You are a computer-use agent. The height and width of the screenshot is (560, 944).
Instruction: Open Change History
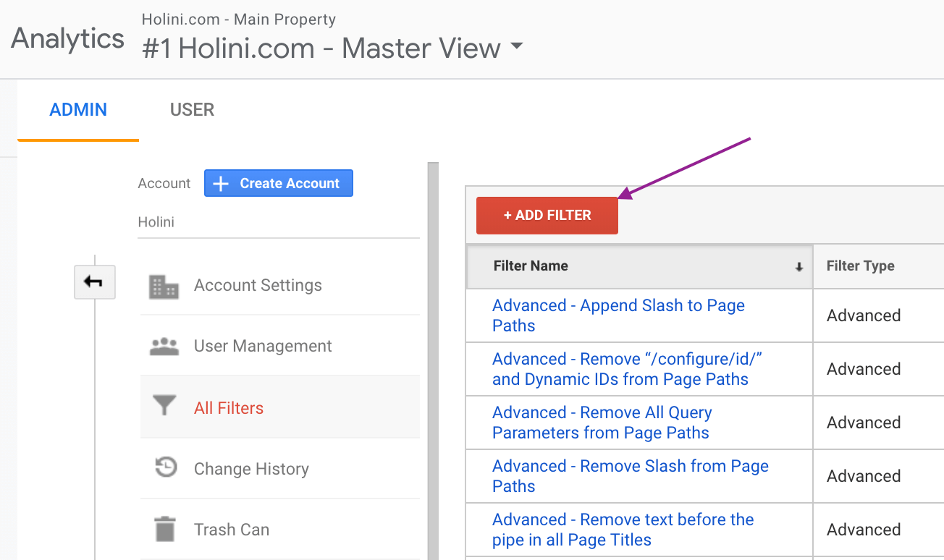(x=280, y=469)
